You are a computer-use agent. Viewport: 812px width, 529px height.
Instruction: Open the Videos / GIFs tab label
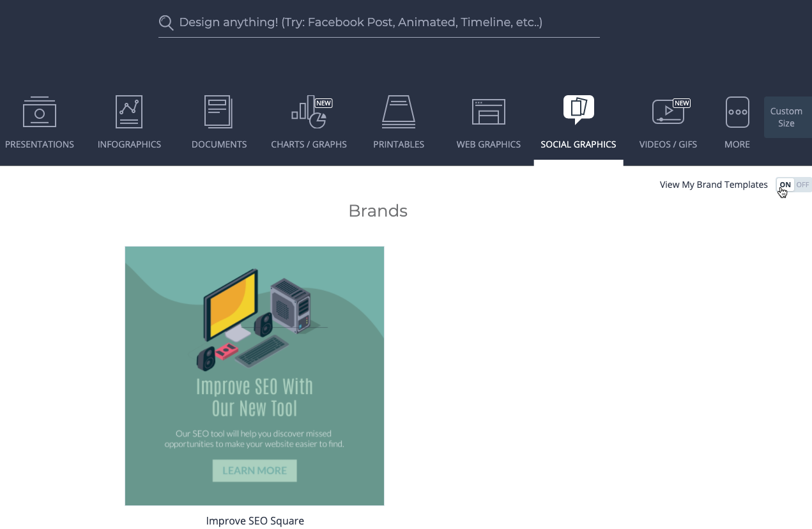668,144
